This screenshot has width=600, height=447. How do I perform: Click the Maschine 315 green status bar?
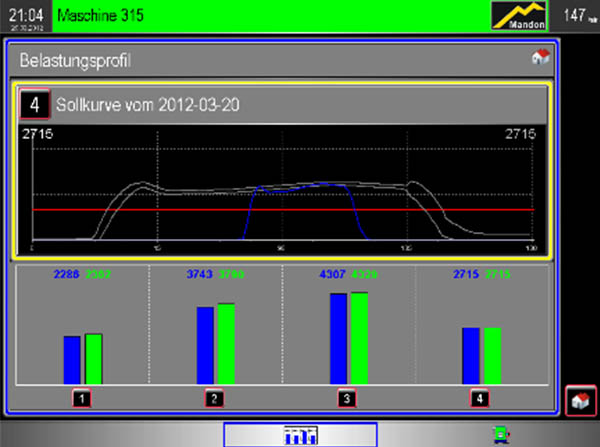pos(270,16)
